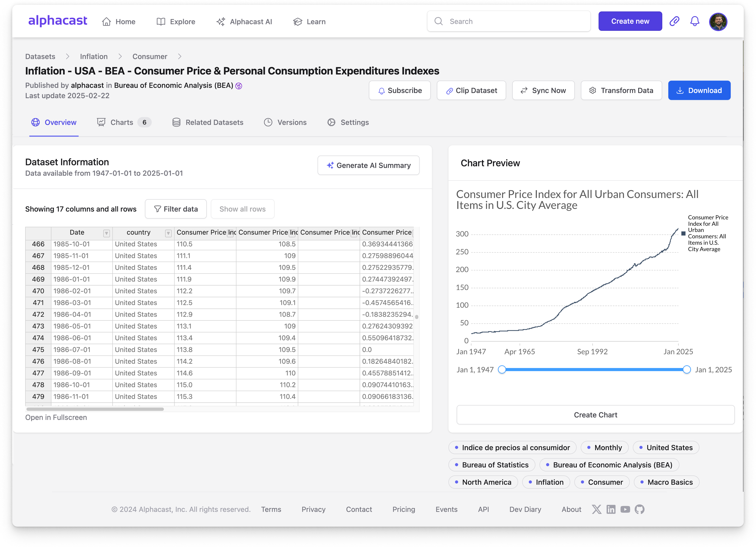Screen dimensions: 756x547
Task: Open the Filter data option
Action: 176,209
